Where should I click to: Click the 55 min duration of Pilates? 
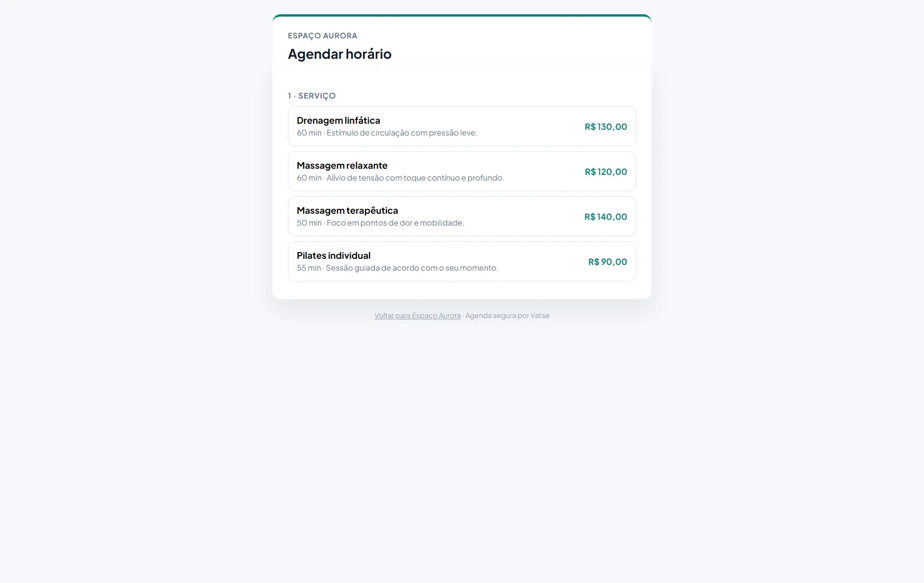click(x=309, y=268)
